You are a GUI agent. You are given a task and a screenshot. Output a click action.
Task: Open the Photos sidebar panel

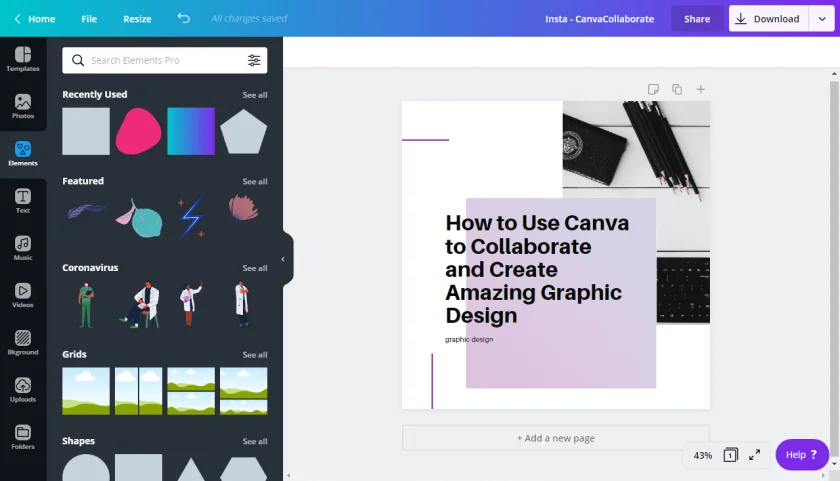(23, 106)
